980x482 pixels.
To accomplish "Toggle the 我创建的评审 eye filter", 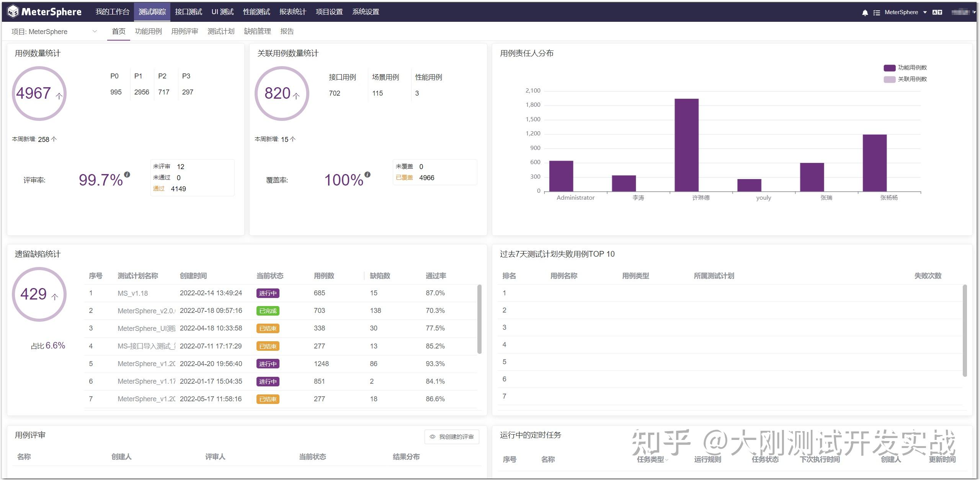I will [x=452, y=436].
